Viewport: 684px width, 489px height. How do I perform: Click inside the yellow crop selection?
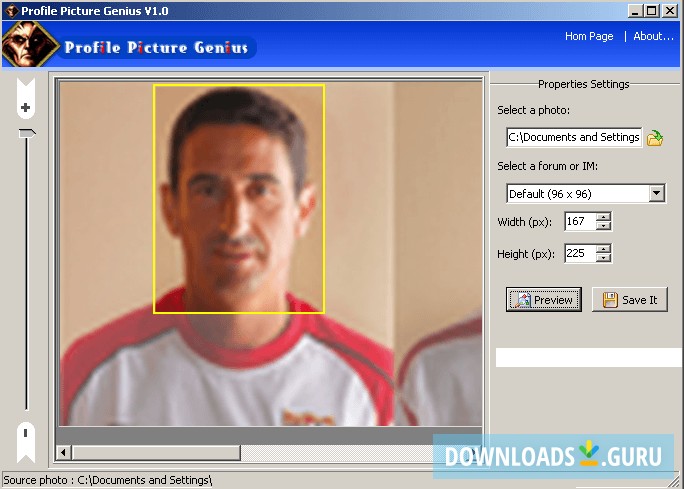click(239, 199)
